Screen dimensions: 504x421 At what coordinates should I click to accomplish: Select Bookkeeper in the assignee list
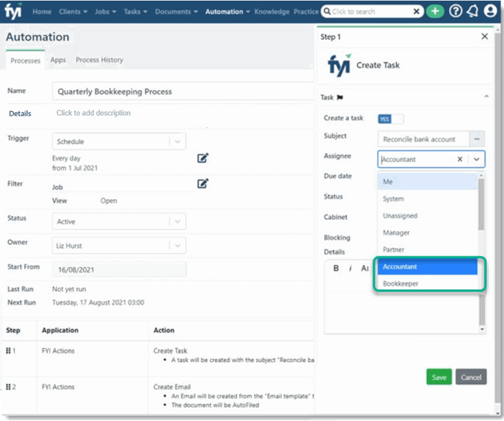[x=428, y=283]
